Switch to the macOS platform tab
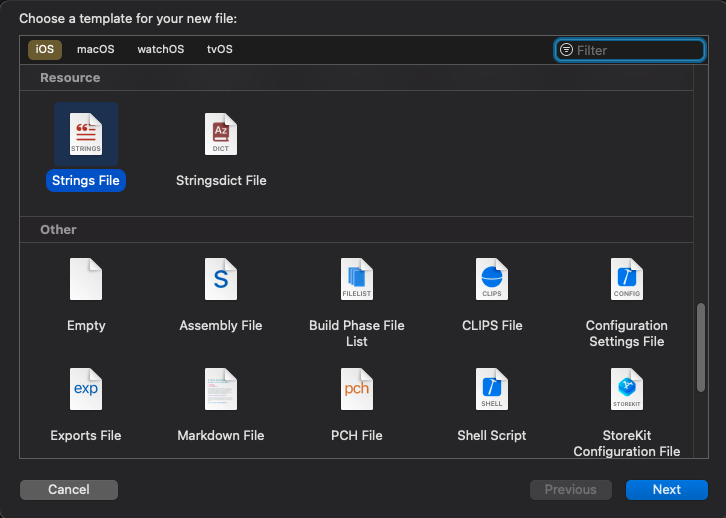The image size is (726, 518). [96, 49]
